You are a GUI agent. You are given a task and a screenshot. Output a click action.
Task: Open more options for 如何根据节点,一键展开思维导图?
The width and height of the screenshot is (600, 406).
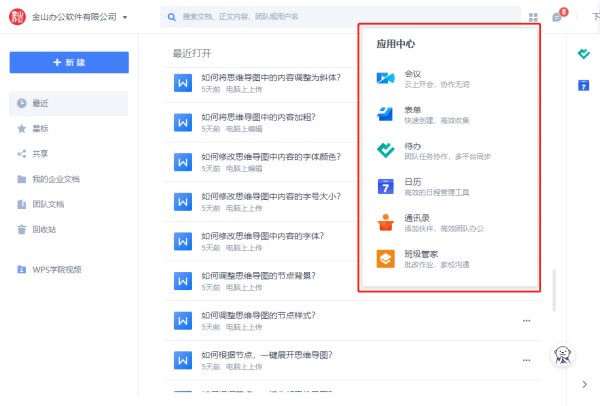(527, 360)
